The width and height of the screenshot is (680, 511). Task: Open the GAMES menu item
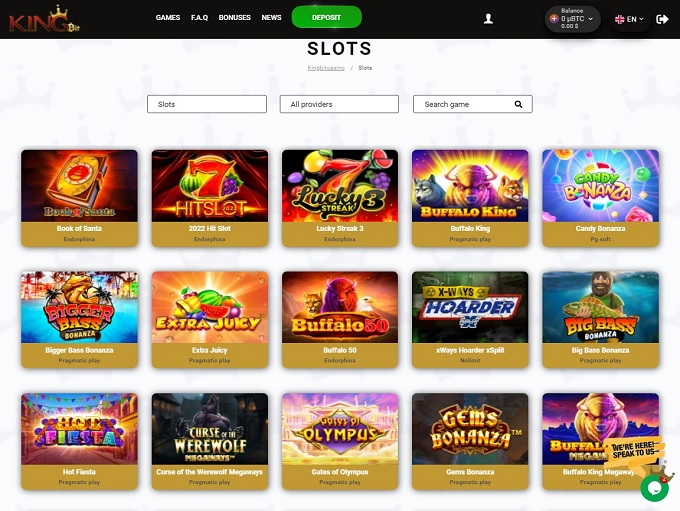pos(168,18)
